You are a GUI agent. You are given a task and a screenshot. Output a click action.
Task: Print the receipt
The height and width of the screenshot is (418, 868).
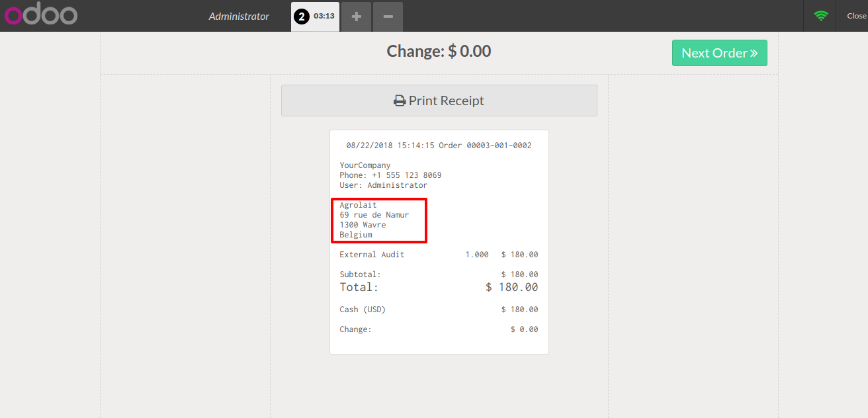439,101
